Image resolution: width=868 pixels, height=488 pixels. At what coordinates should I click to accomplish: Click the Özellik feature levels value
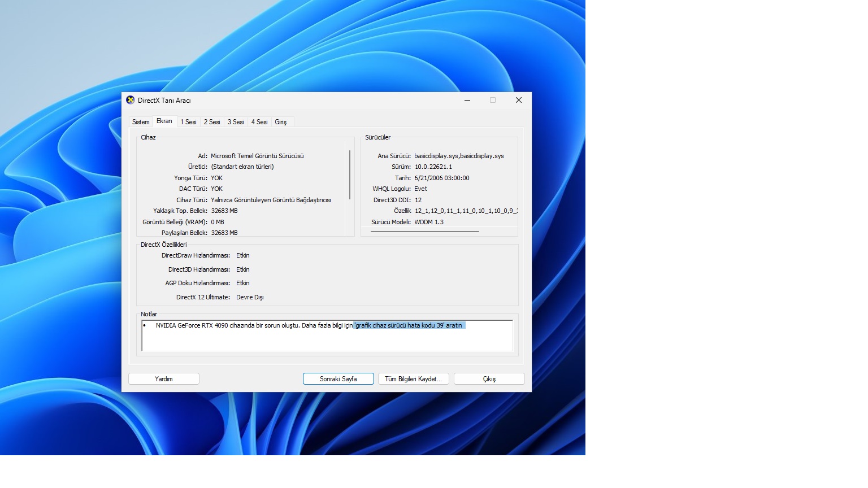tap(466, 211)
